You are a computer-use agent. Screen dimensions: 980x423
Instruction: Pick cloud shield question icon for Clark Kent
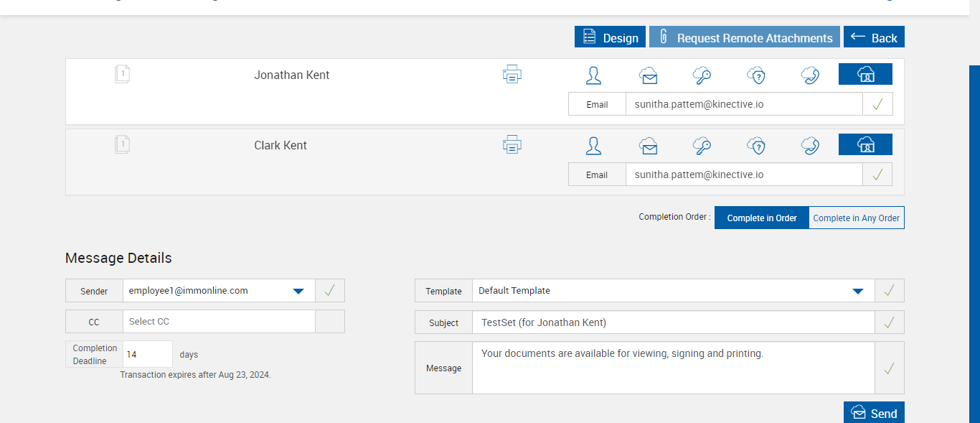pos(756,146)
